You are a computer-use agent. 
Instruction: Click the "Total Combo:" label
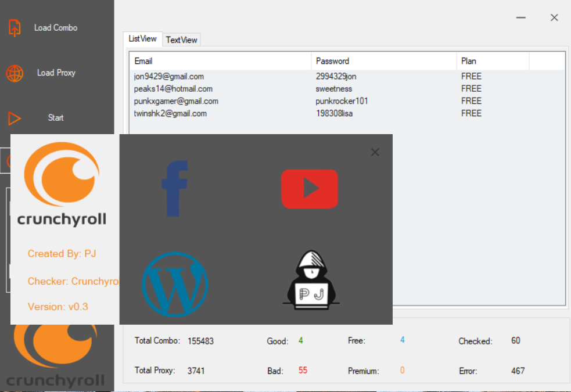tap(157, 341)
